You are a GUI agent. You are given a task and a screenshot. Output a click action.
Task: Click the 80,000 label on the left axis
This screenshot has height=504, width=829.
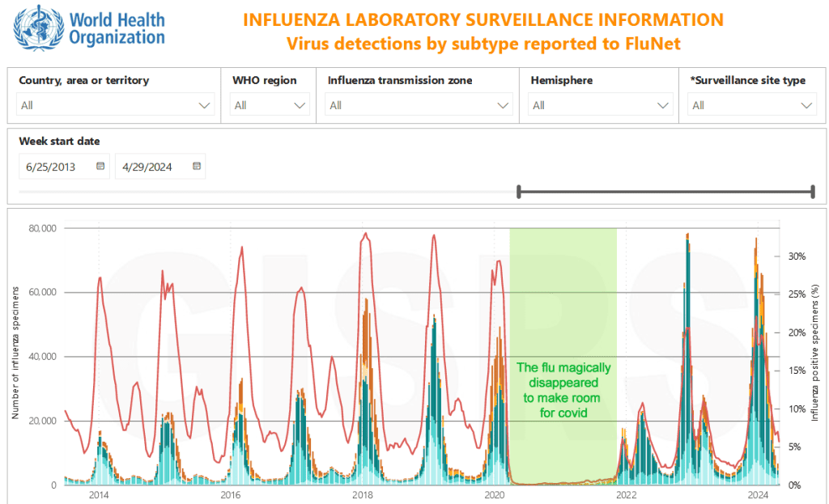tap(39, 228)
